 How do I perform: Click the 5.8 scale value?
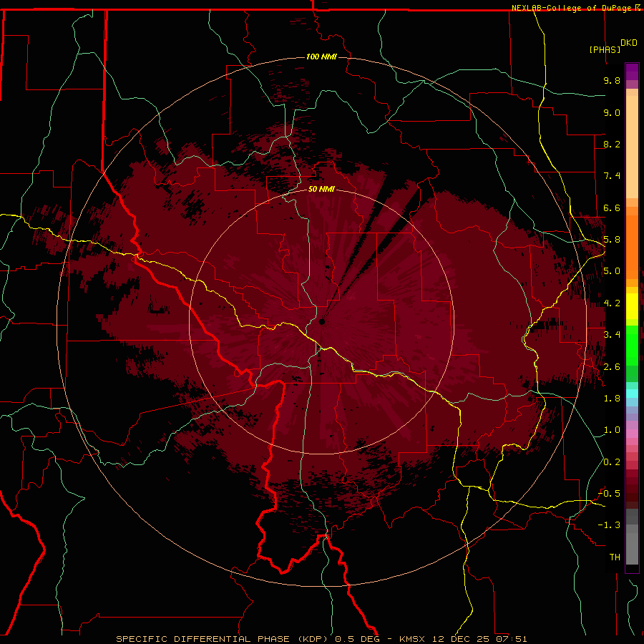[612, 240]
